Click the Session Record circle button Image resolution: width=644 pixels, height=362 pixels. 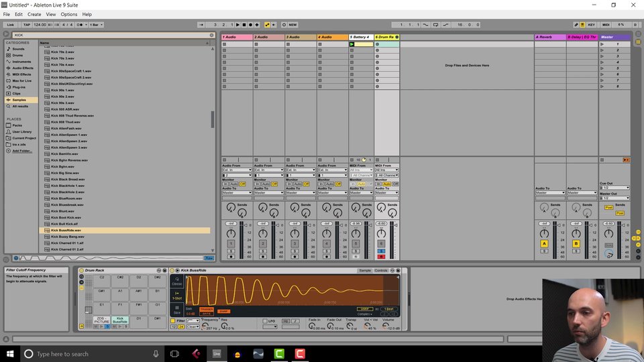[x=284, y=25]
